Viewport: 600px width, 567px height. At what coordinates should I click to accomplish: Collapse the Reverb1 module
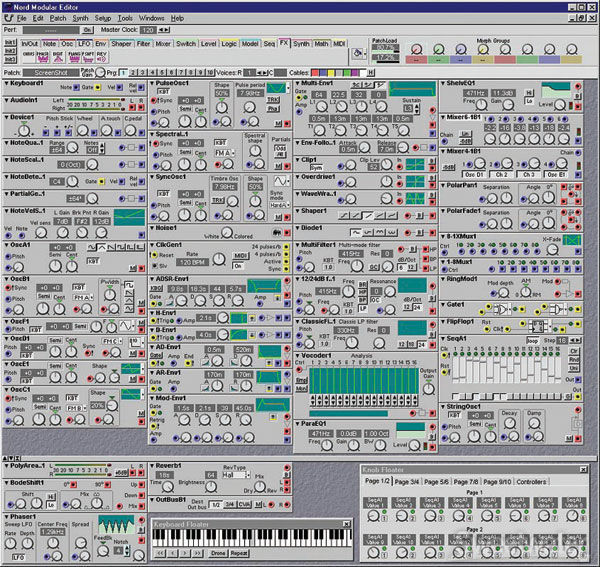tap(152, 466)
